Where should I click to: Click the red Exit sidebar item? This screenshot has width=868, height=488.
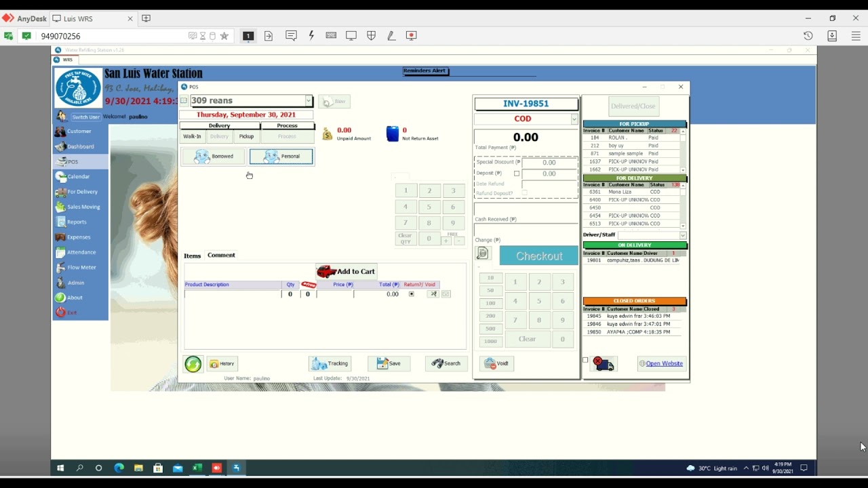click(79, 312)
